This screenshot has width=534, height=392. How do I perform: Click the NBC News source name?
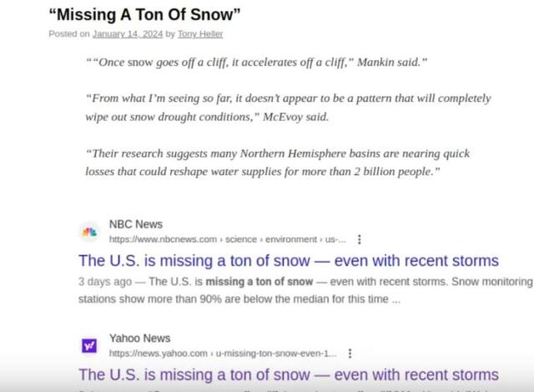[136, 224]
